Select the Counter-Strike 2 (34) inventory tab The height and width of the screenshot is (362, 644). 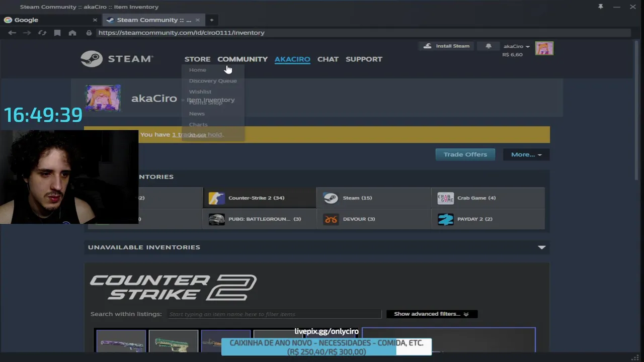pos(259,198)
